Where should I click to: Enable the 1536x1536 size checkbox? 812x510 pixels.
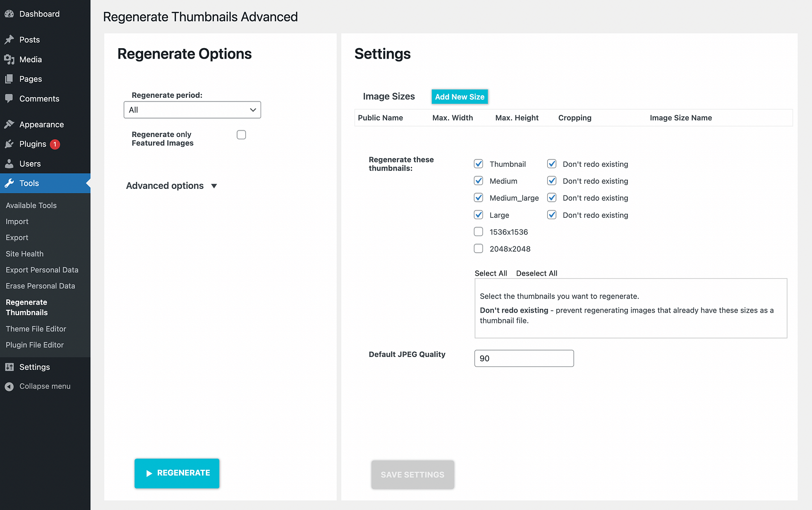click(478, 232)
